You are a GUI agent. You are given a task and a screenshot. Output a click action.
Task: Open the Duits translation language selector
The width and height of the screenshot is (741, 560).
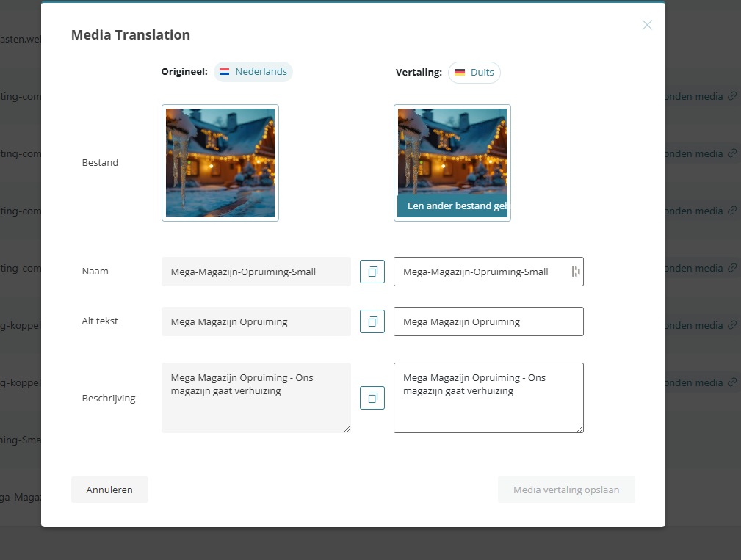(474, 72)
